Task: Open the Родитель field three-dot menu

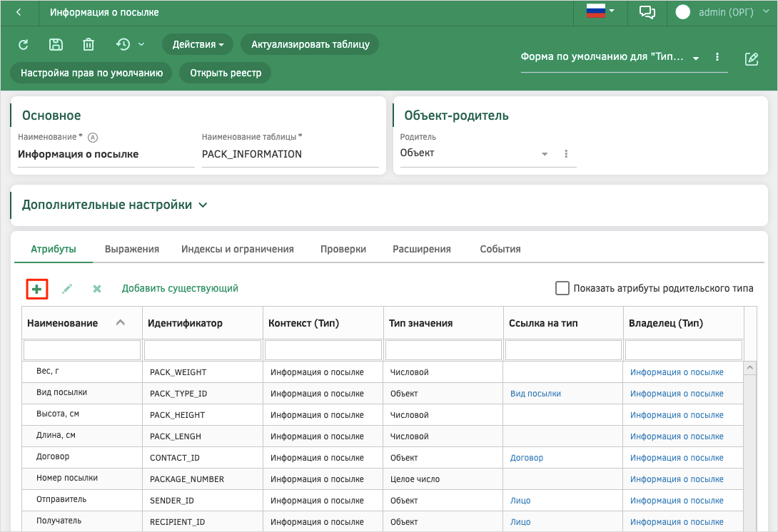Action: pyautogui.click(x=566, y=154)
